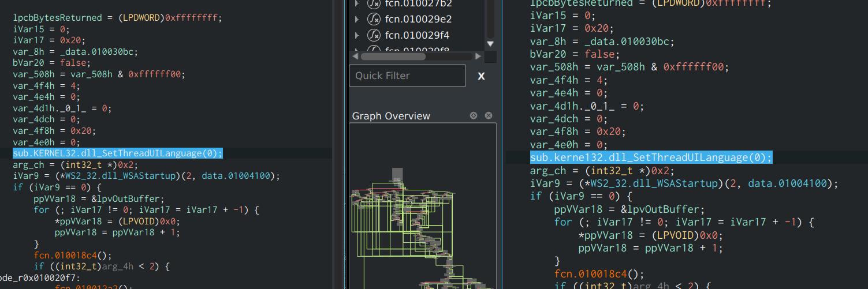
Task: Click the functions list horizontal scrollbar thumb
Action: pyautogui.click(x=393, y=57)
